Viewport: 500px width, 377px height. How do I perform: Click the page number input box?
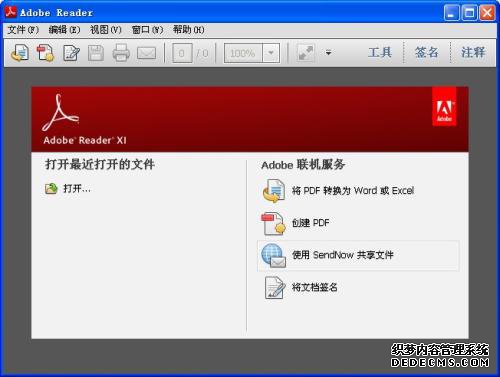182,53
